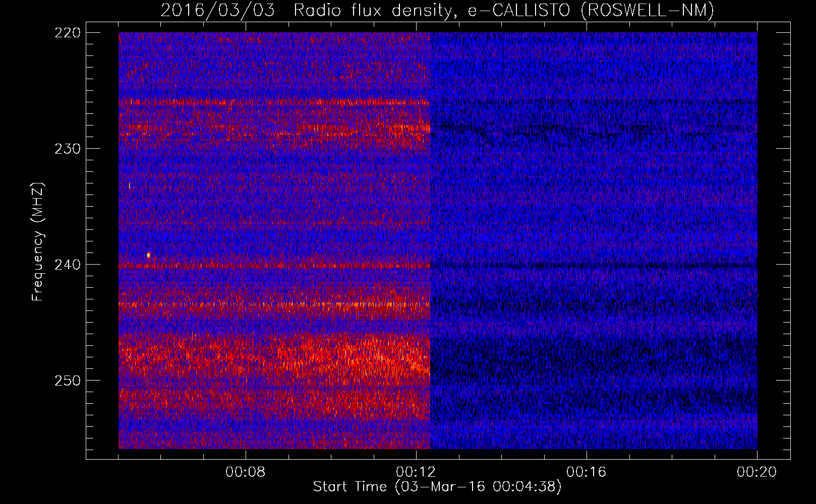Click the bright white spot near 240 MHz
816x504 pixels.
coord(148,255)
